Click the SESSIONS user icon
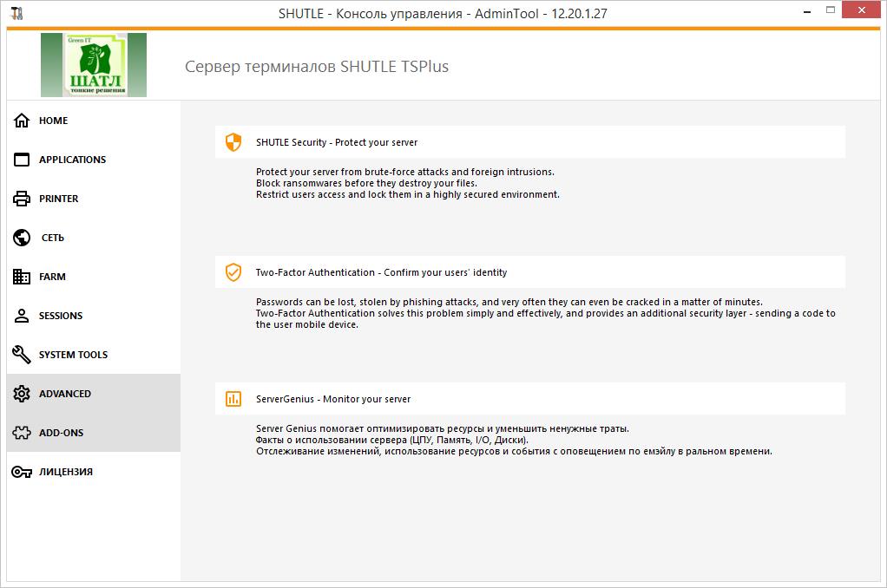887x588 pixels. pos(22,316)
